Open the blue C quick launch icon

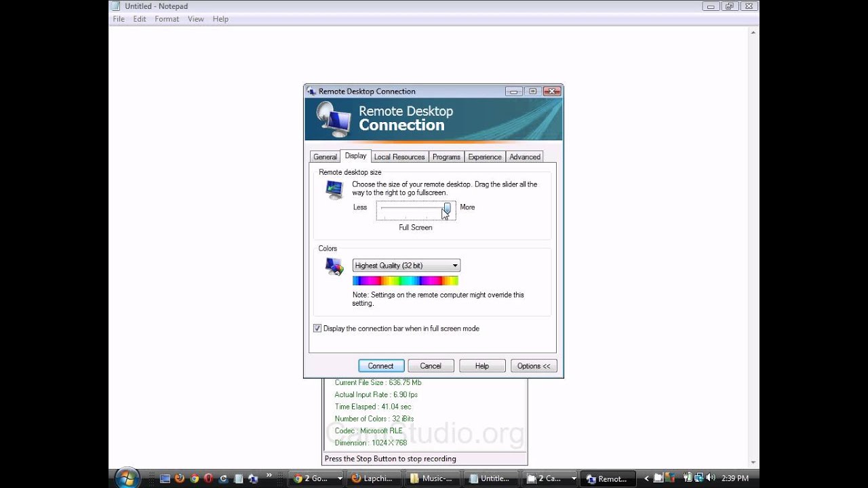224,479
